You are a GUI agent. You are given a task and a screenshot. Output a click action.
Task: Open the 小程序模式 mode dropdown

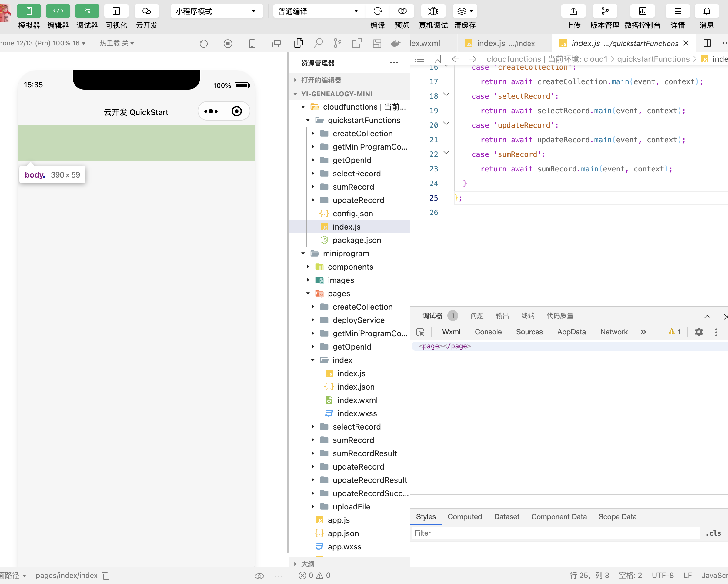click(216, 11)
